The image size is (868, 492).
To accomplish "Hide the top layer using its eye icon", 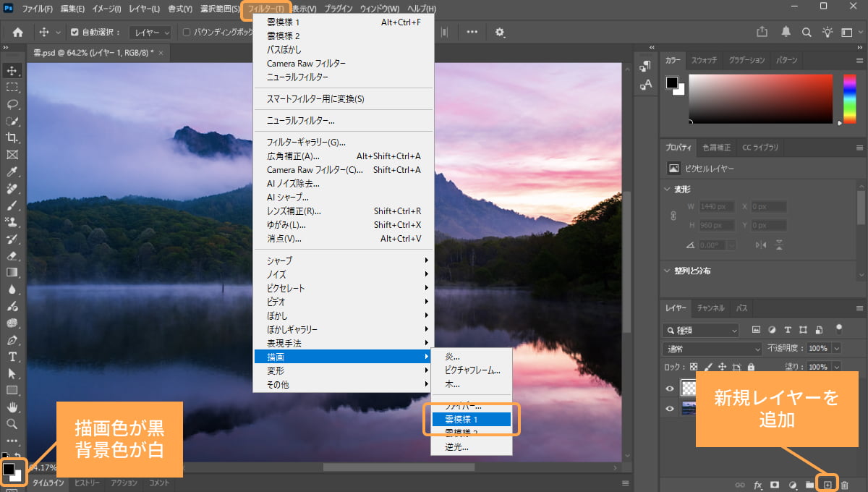I will pos(670,389).
